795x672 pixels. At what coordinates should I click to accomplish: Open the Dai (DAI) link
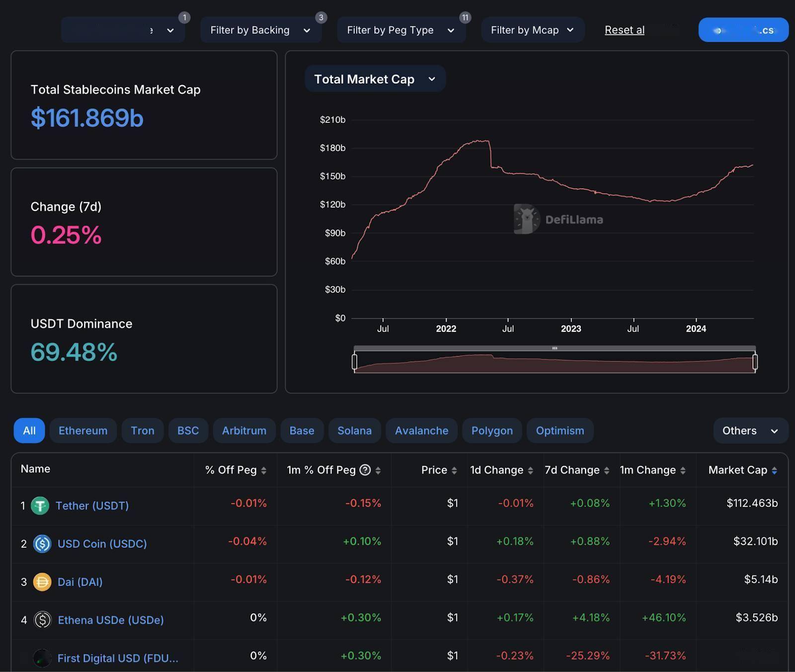click(80, 582)
